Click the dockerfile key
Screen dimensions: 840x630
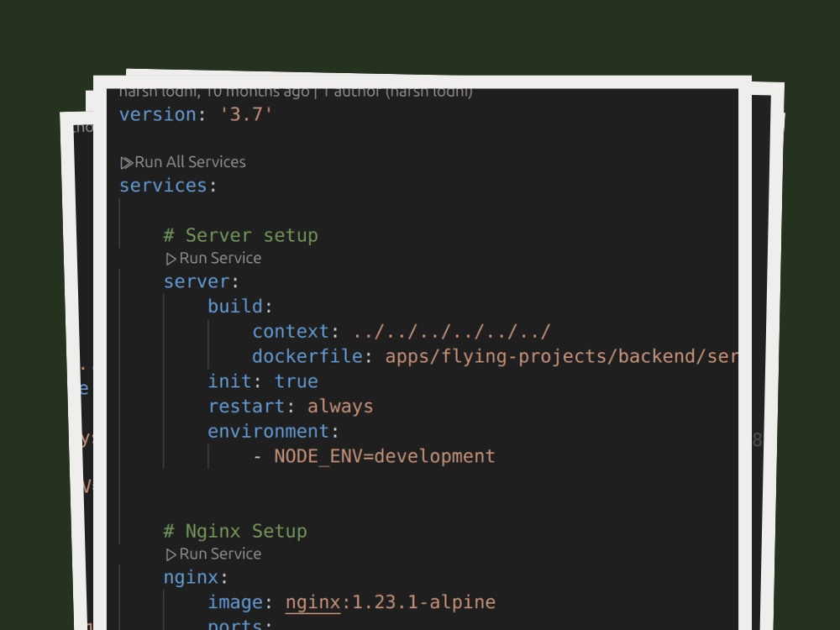307,356
